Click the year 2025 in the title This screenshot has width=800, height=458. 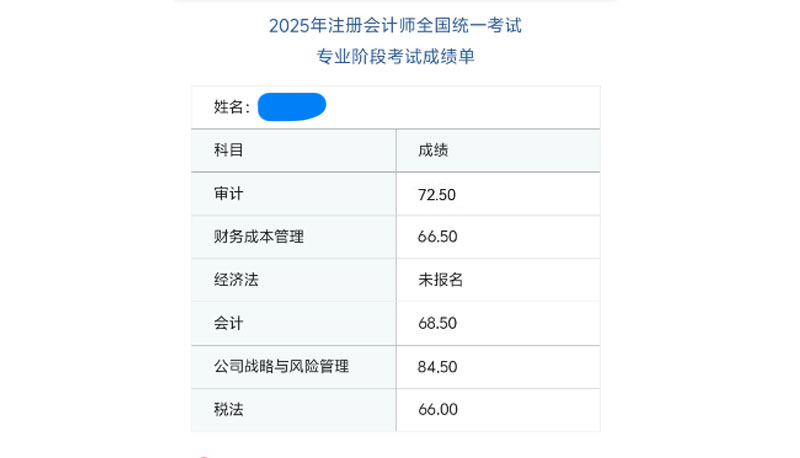(290, 25)
